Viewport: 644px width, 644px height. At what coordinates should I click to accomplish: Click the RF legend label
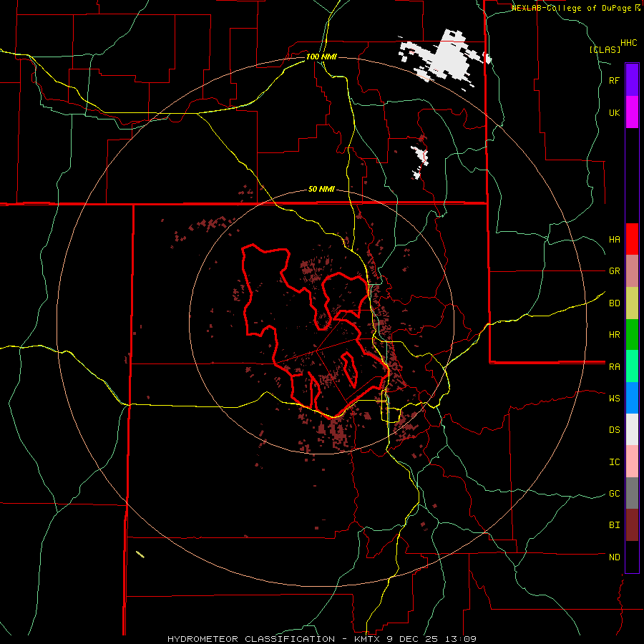pyautogui.click(x=614, y=80)
